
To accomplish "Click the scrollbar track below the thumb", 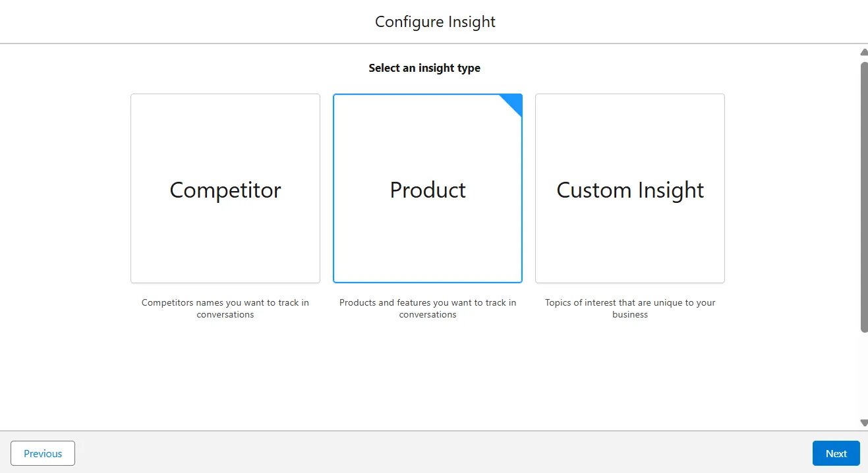I will tap(864, 376).
